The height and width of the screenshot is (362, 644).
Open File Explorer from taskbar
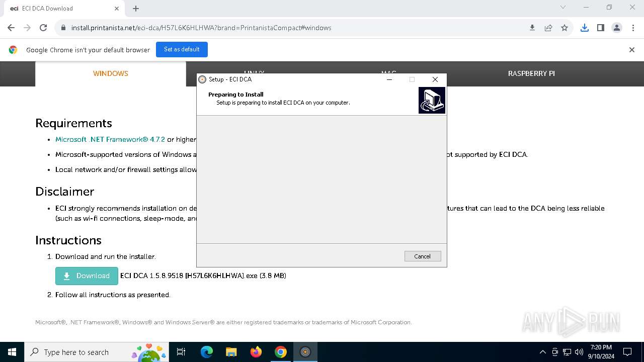click(231, 352)
